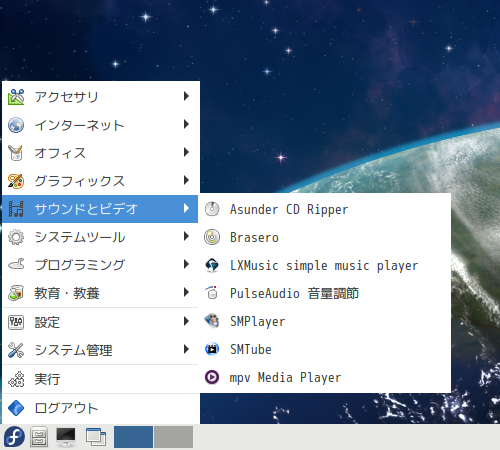The width and height of the screenshot is (500, 450).
Task: Select the 教育・教養 label
Action: coord(67,293)
